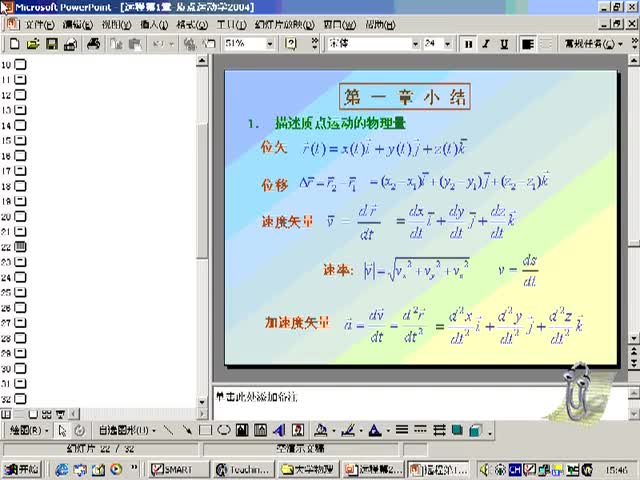Switch to 大学物理 folder taskbar button
Image resolution: width=640 pixels, height=480 pixels.
coord(308,469)
